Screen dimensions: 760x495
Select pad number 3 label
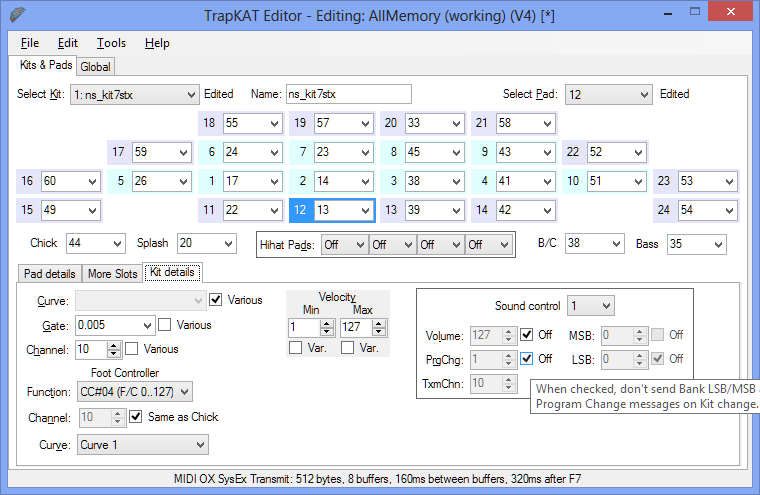coord(394,181)
